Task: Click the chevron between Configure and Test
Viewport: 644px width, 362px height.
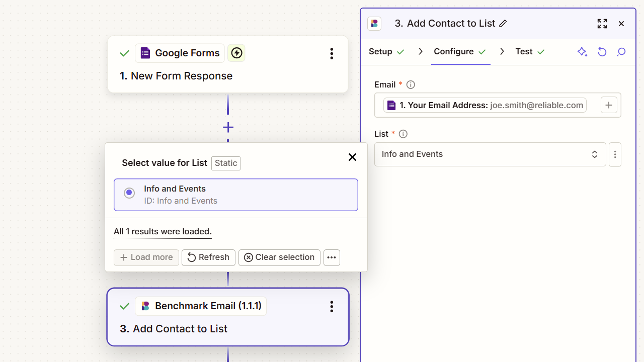Action: point(502,52)
